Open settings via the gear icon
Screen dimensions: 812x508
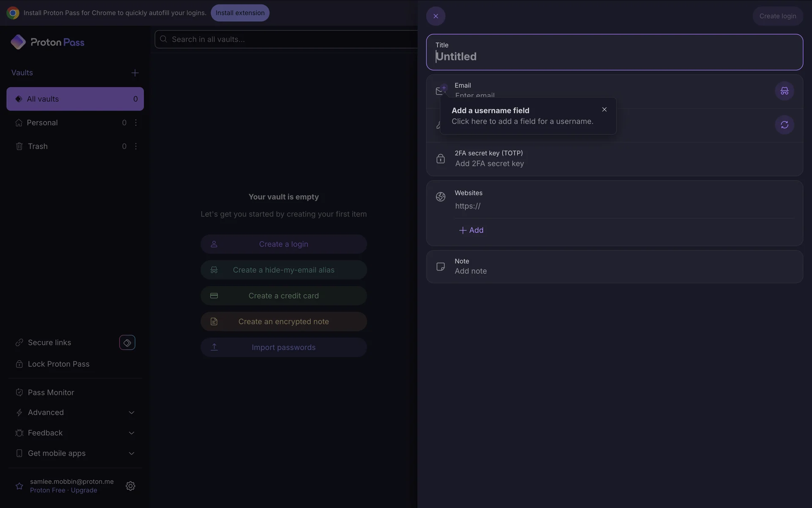point(130,486)
